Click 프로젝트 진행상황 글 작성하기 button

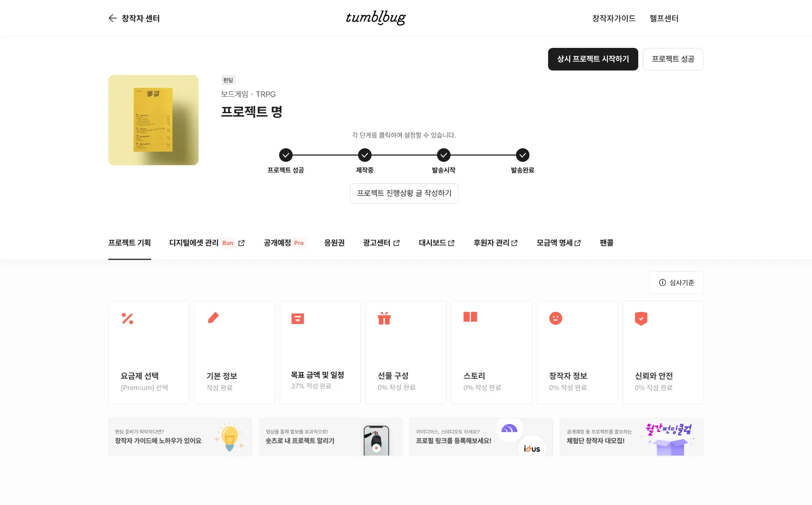pyautogui.click(x=404, y=193)
